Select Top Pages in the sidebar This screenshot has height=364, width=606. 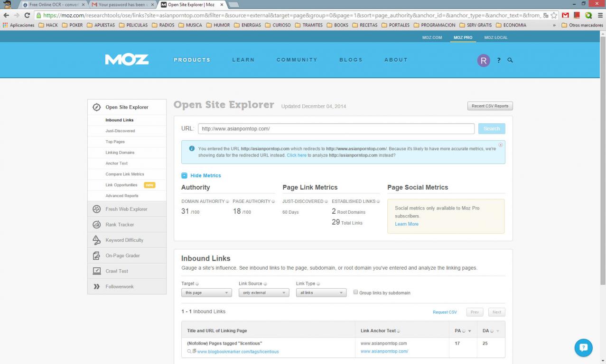coord(115,142)
